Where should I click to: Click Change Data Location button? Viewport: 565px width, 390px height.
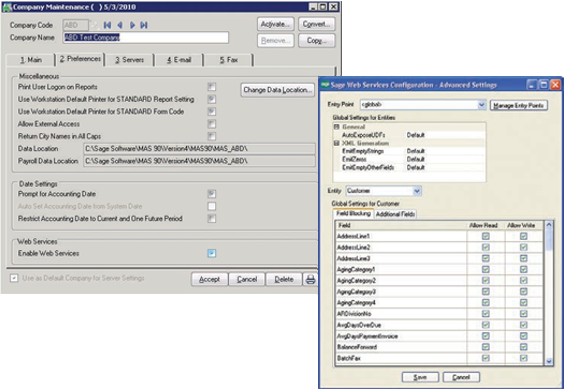(x=277, y=90)
